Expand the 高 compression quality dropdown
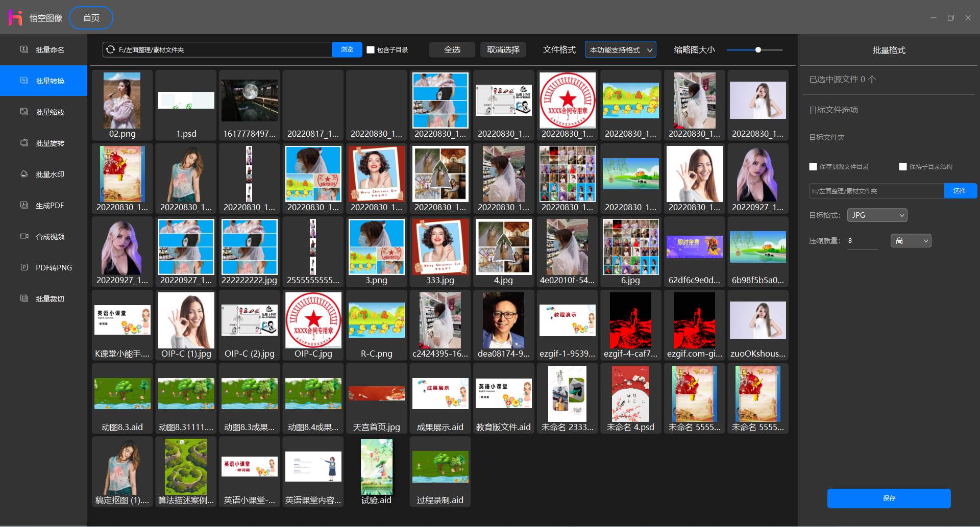The image size is (980, 527). 911,241
